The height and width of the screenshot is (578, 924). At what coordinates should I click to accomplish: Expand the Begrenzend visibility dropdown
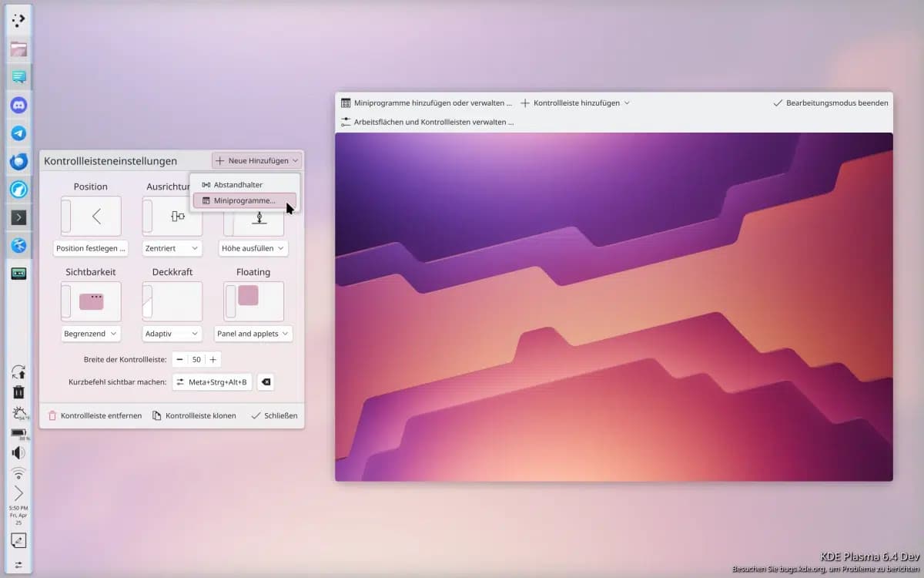(91, 334)
